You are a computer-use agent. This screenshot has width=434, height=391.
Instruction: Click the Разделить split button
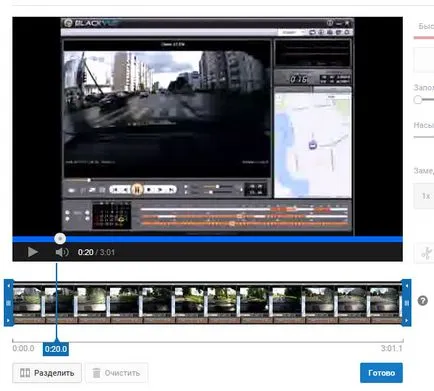[x=47, y=373]
